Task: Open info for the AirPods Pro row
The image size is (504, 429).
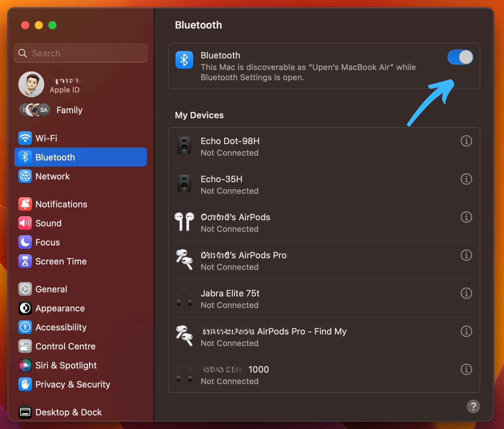Action: click(x=466, y=255)
